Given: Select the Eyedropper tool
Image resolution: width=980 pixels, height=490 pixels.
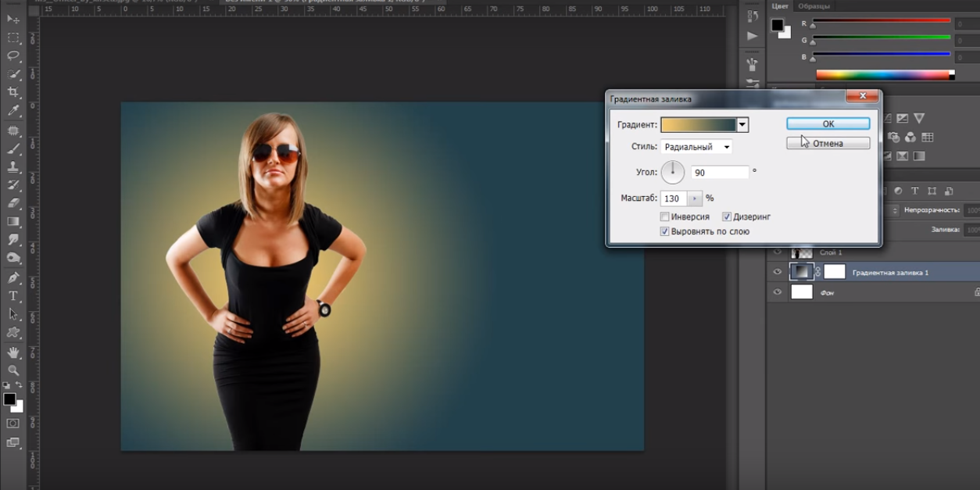Looking at the screenshot, I should pos(13,111).
